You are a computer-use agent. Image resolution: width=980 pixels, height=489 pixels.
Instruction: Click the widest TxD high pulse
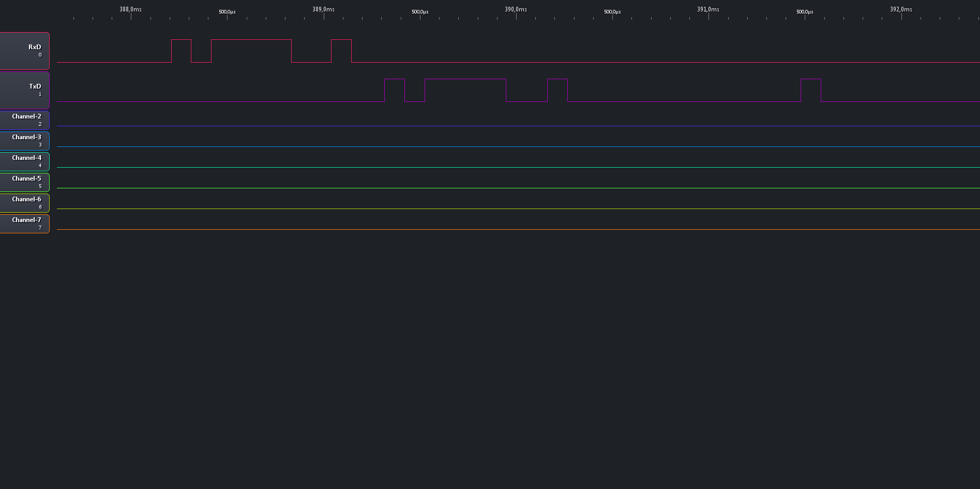coord(465,90)
